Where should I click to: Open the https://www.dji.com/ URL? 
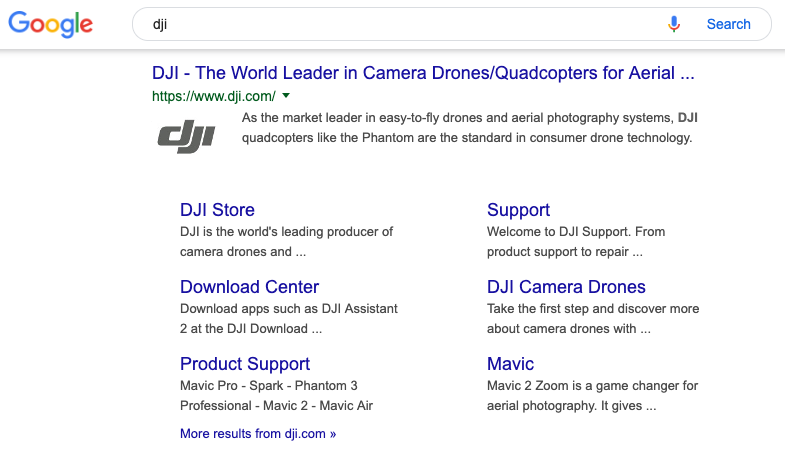(x=214, y=96)
